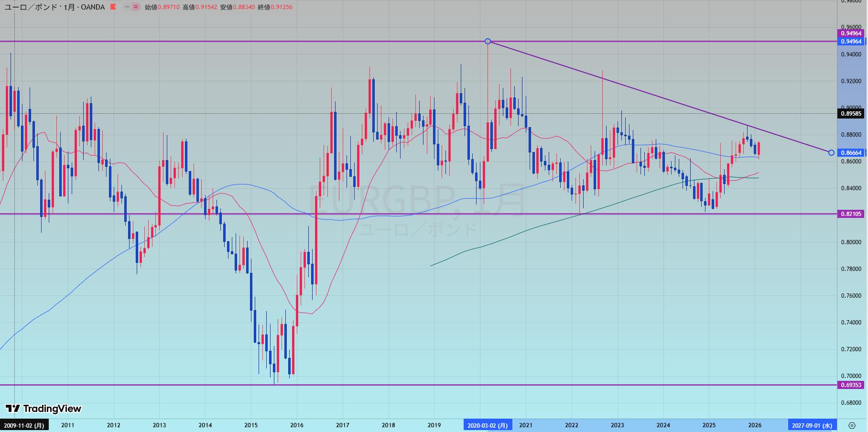Click the TradingView logo
This screenshot has width=868, height=432.
point(43,409)
